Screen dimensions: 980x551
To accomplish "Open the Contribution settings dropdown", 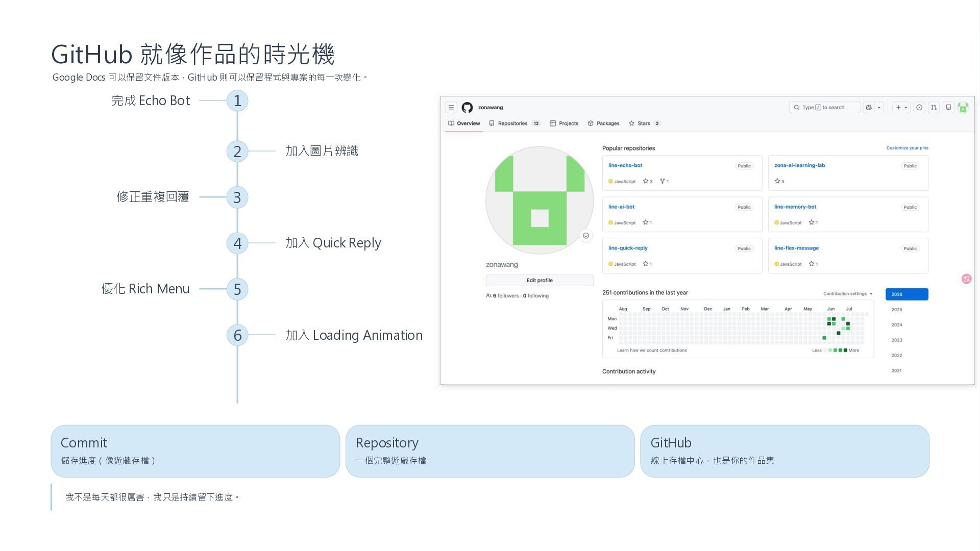I will (848, 294).
